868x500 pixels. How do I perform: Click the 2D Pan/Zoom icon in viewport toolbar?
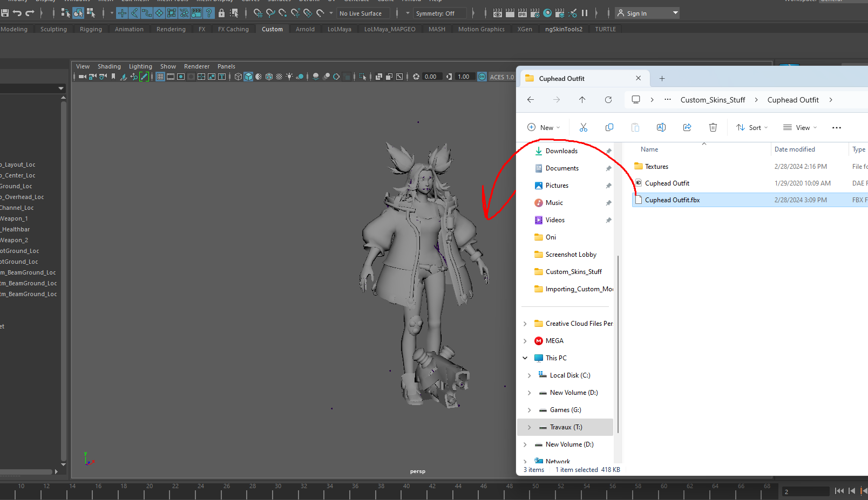click(x=134, y=77)
